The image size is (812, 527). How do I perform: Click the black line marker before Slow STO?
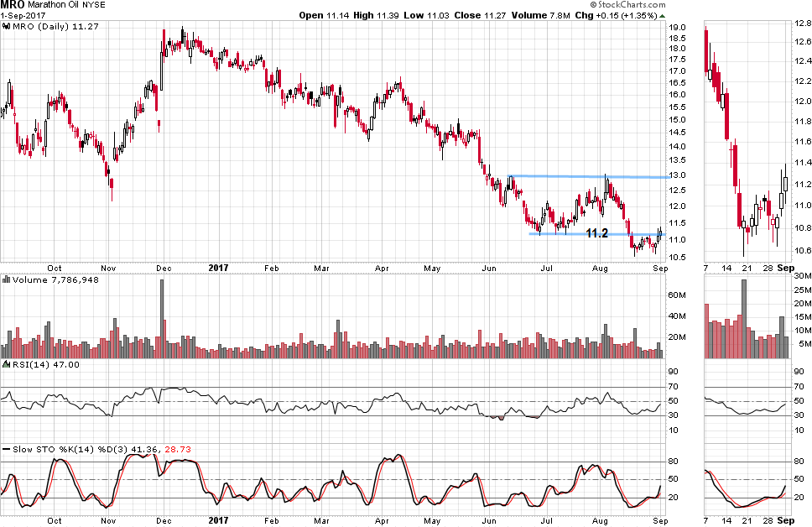pyautogui.click(x=6, y=449)
